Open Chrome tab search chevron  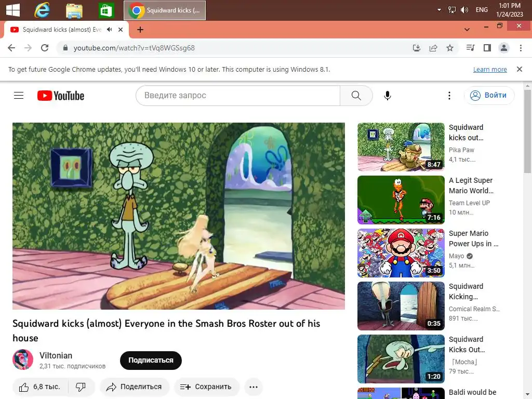click(467, 30)
